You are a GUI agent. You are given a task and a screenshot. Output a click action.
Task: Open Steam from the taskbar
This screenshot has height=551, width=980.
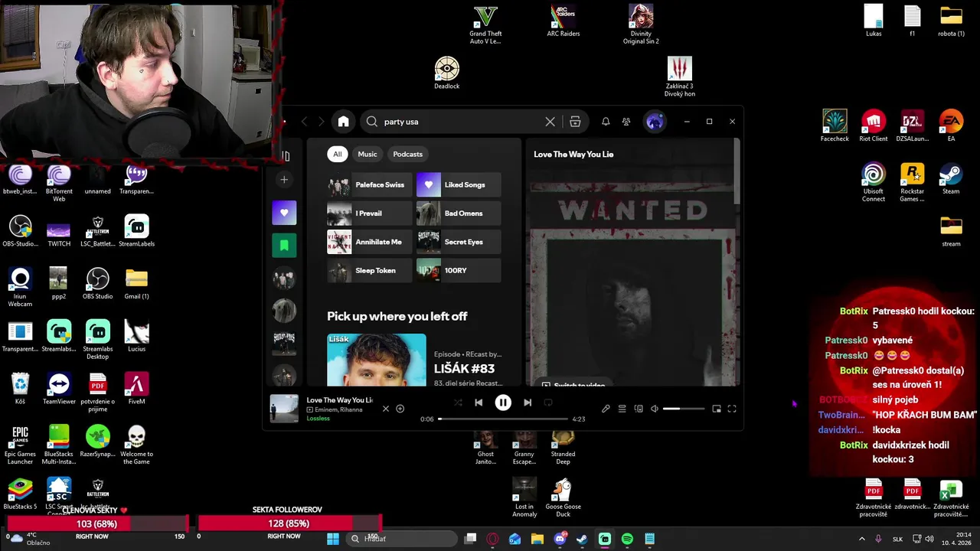coord(583,539)
